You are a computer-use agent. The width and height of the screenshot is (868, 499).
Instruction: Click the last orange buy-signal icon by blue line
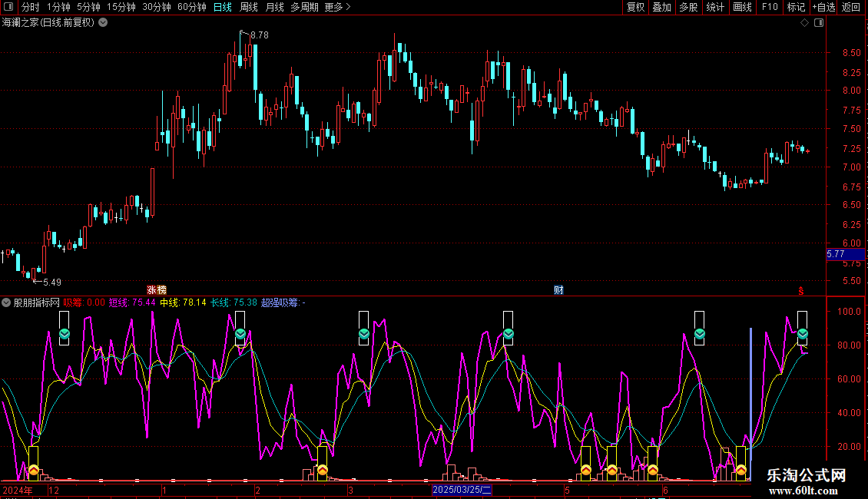740,471
